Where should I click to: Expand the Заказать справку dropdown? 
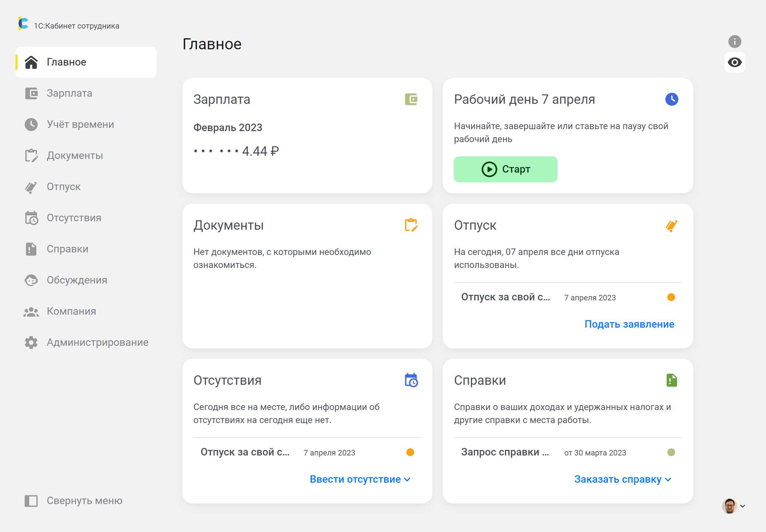[x=622, y=479]
